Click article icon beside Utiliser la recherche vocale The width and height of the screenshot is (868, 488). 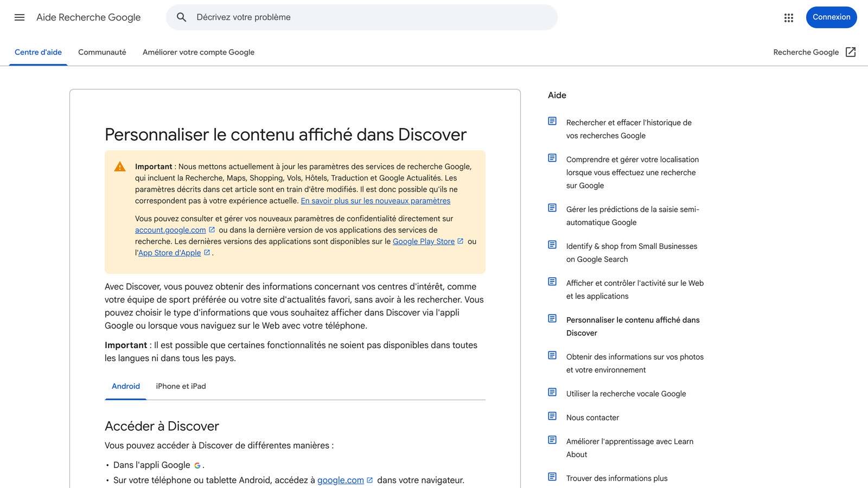coord(552,392)
